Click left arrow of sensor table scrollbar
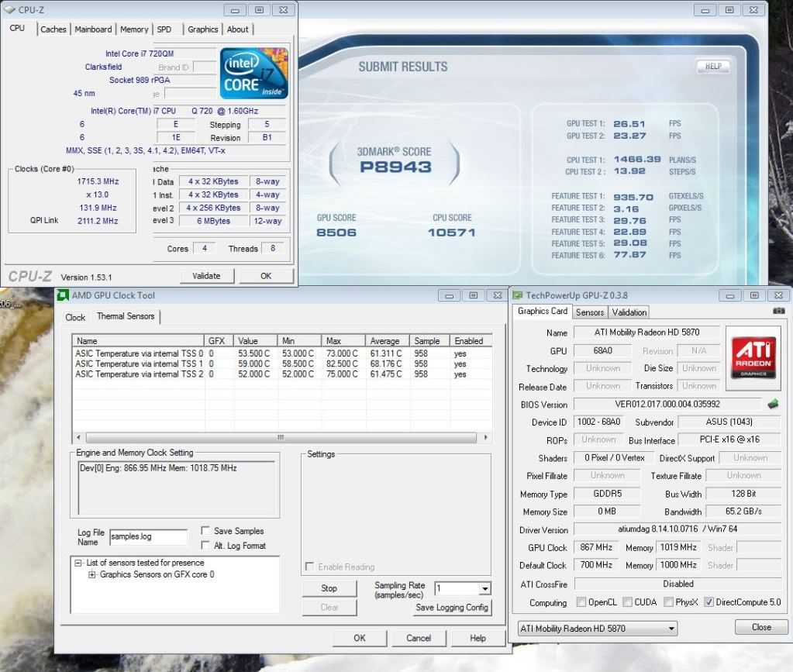Viewport: 793px width, 672px height. click(x=78, y=437)
